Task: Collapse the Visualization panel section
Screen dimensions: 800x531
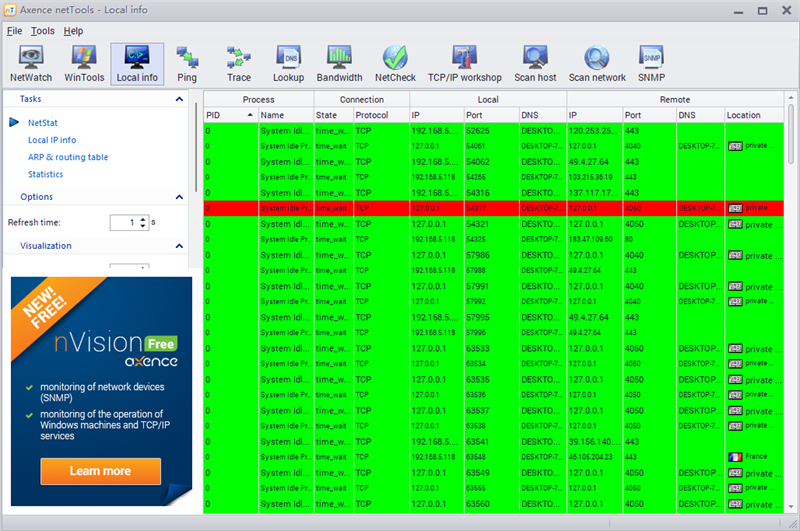Action: click(179, 246)
